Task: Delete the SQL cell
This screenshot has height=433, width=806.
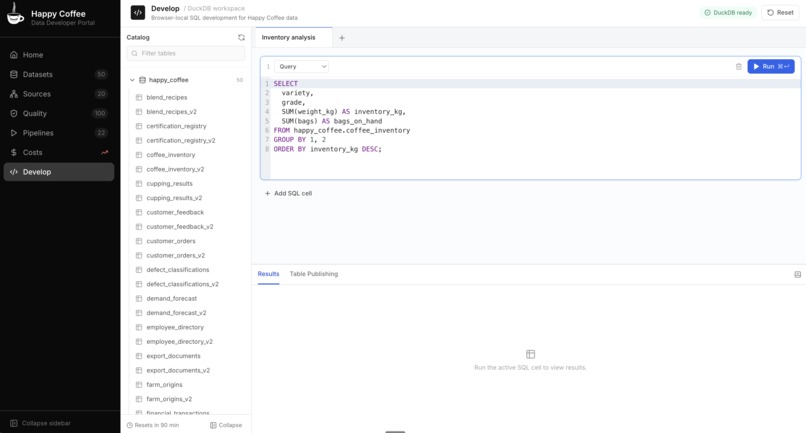Action: click(739, 67)
